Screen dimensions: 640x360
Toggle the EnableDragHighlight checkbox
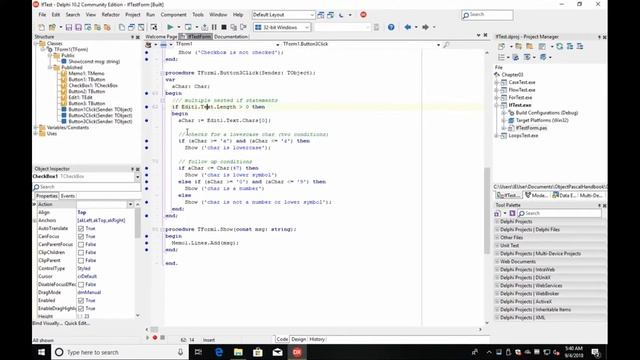click(81, 309)
